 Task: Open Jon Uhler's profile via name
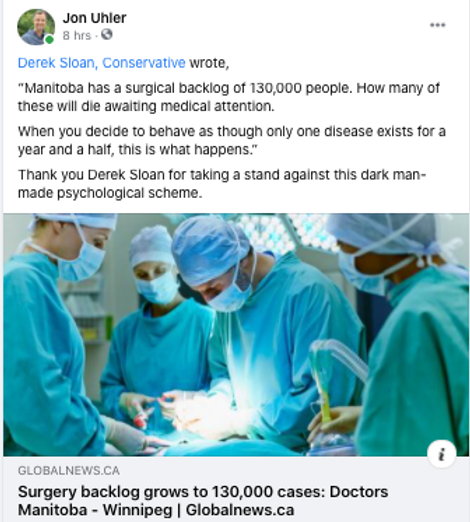[94, 18]
